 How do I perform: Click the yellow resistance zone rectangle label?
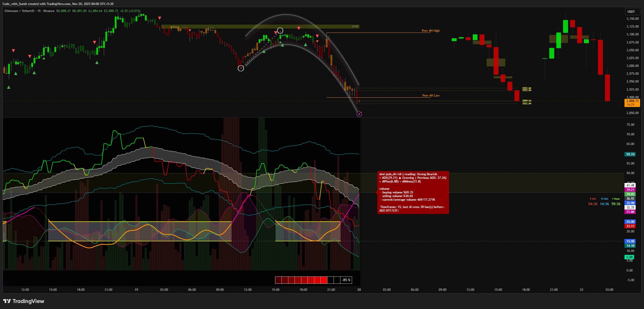click(x=355, y=26)
